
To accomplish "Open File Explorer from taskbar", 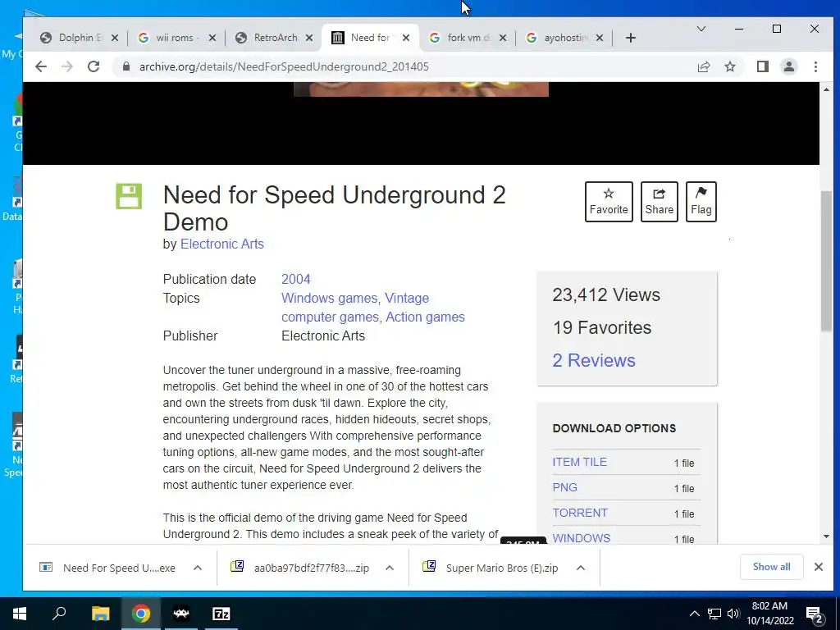I will pyautogui.click(x=100, y=614).
